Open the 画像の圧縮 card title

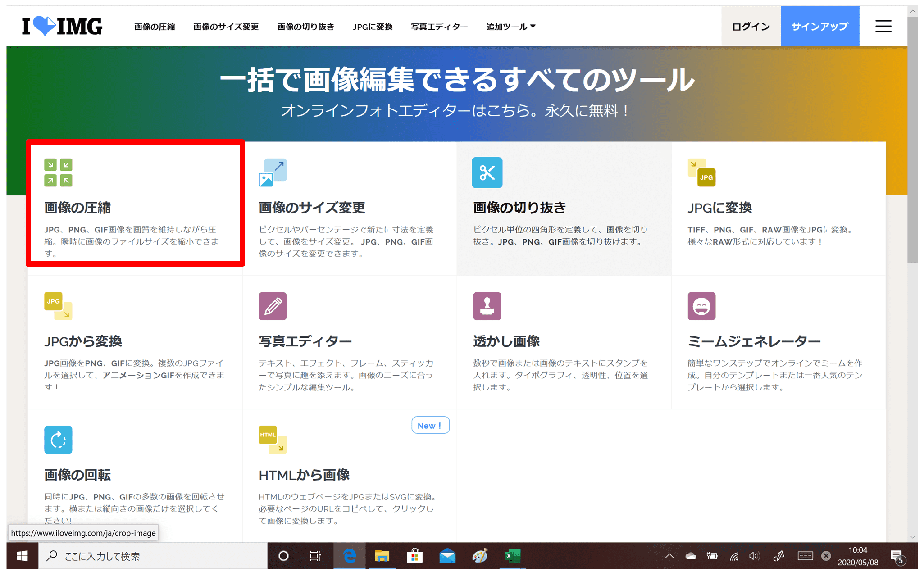click(77, 208)
